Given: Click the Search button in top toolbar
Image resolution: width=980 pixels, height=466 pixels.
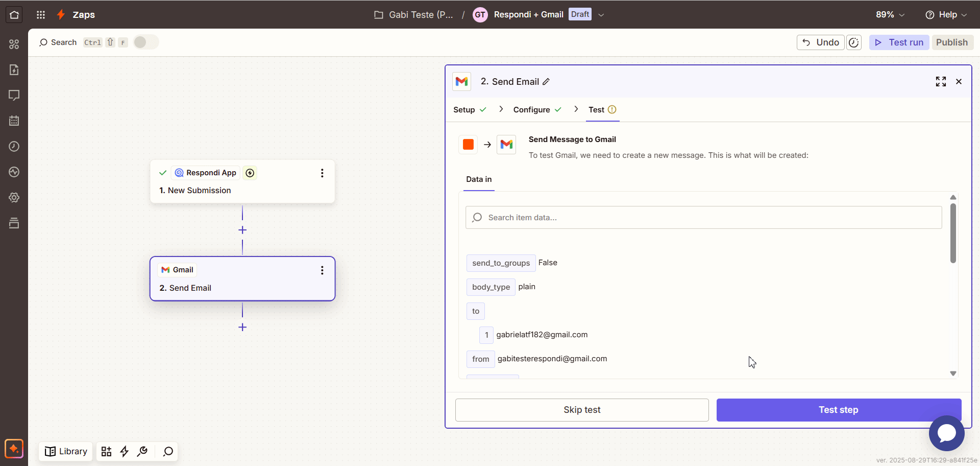Looking at the screenshot, I should click(x=58, y=42).
